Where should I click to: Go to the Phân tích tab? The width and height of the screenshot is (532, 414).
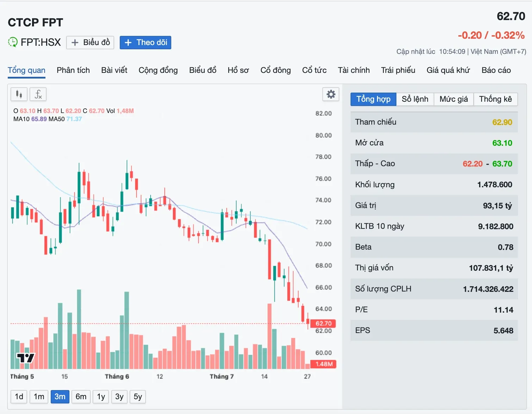pyautogui.click(x=73, y=70)
